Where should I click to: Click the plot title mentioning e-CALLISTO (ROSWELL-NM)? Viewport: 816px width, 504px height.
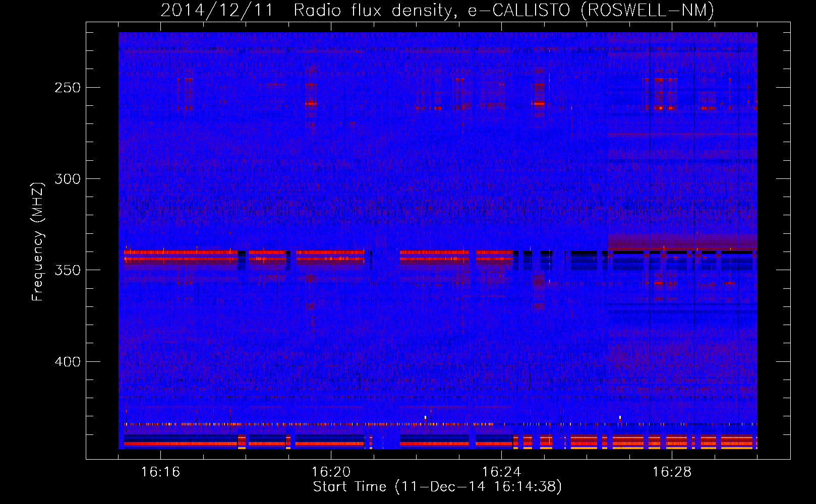(437, 10)
